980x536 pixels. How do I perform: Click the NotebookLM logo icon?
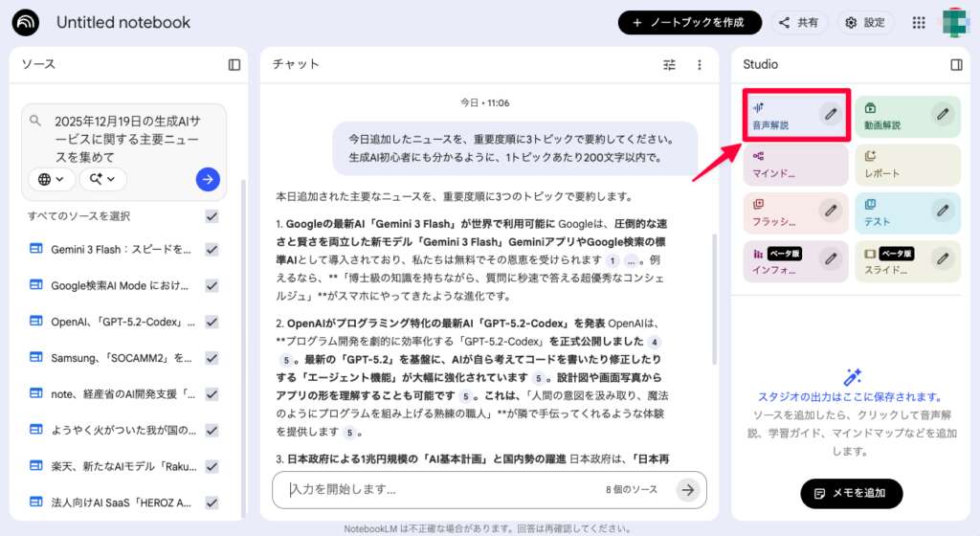point(26,22)
